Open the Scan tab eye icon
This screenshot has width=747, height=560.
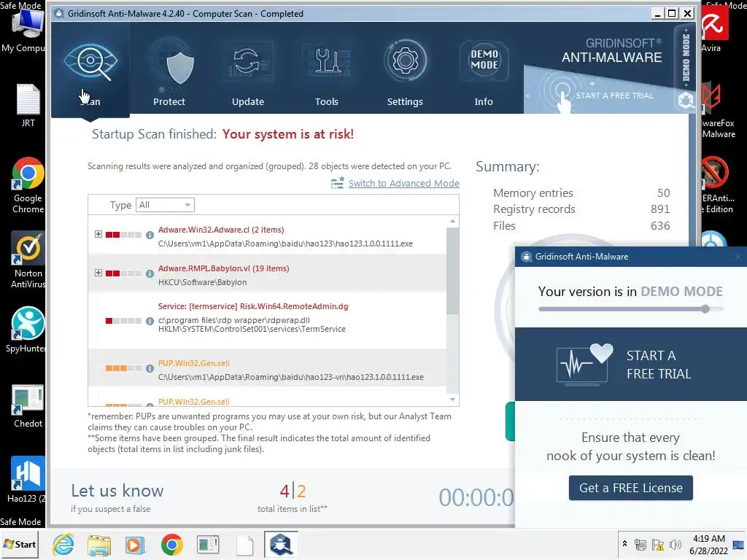click(90, 62)
